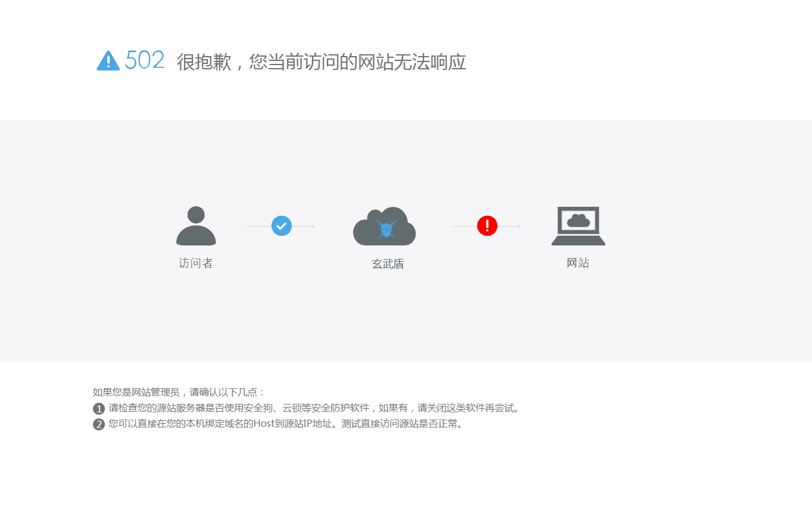Click the 玄武盾 cloud shield icon
The image size is (812, 507).
pyautogui.click(x=384, y=226)
